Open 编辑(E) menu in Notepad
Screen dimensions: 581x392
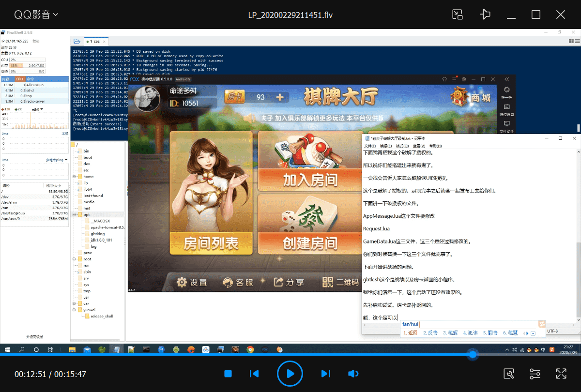click(386, 146)
